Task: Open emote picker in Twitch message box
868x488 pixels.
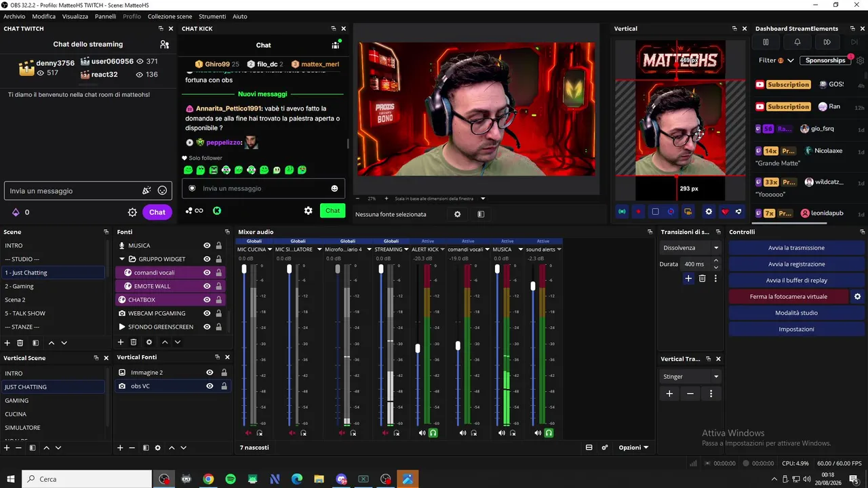Action: tap(162, 191)
